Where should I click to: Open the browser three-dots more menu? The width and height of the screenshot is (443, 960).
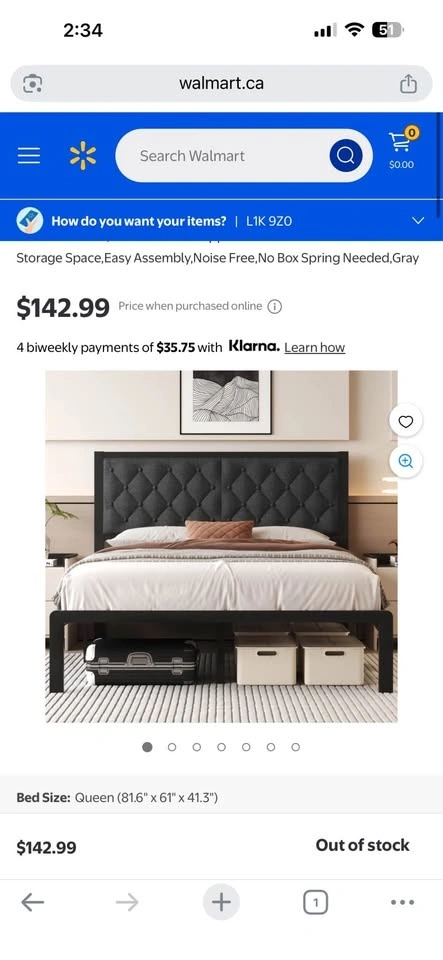tap(402, 902)
